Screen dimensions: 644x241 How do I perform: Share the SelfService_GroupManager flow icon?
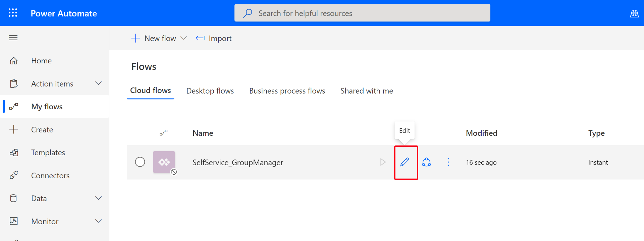426,162
